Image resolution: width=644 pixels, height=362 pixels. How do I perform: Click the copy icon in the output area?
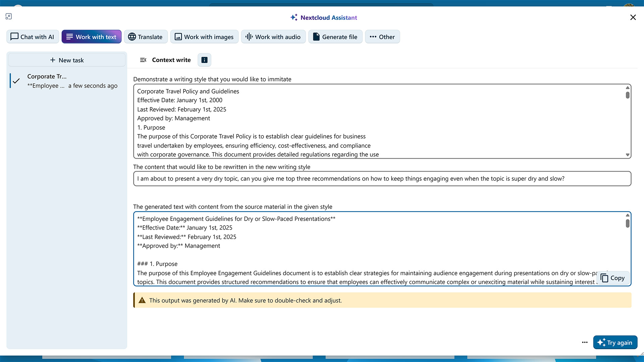coord(604,278)
